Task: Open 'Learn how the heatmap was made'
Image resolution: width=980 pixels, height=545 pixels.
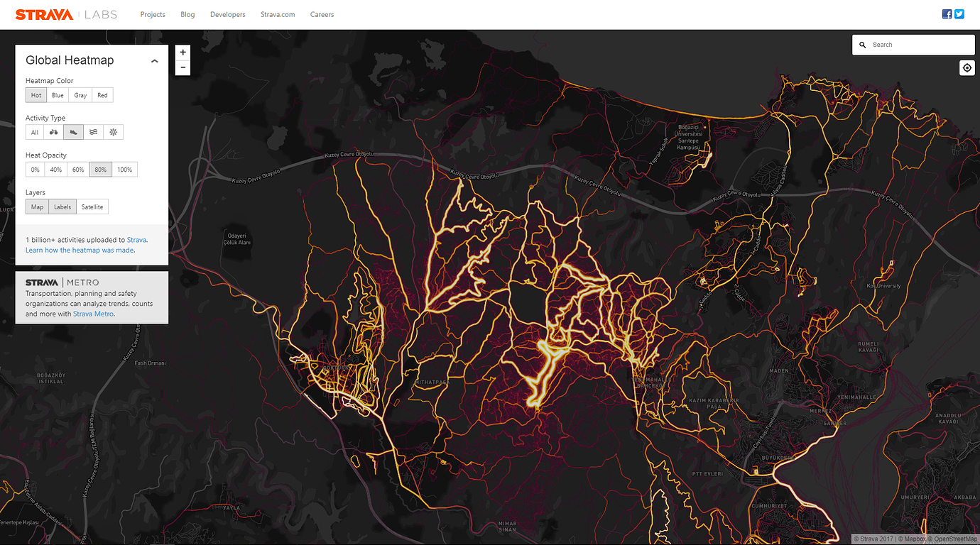Action: [x=80, y=250]
